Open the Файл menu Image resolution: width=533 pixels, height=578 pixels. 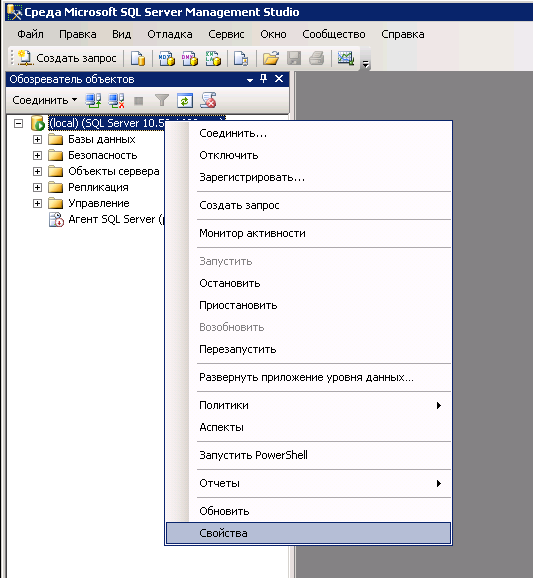tap(30, 34)
